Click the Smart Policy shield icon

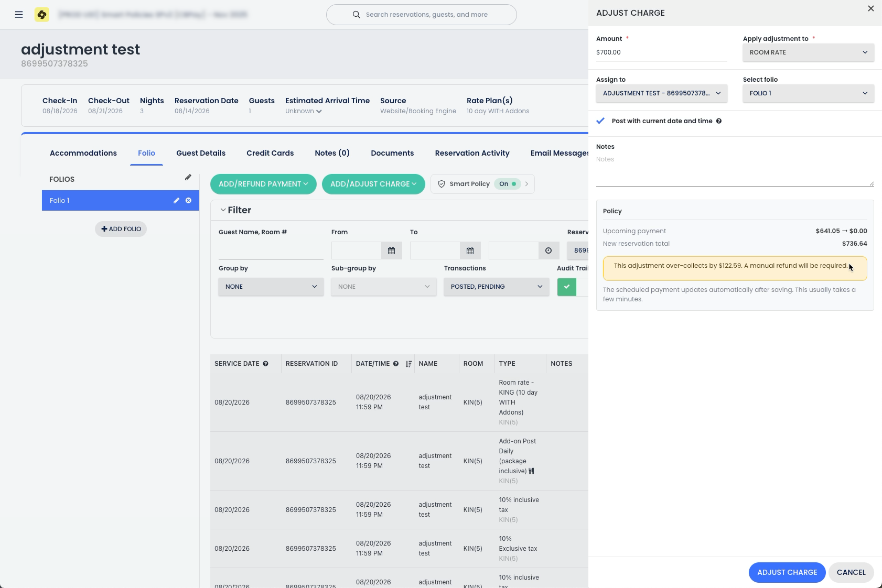[x=442, y=184]
